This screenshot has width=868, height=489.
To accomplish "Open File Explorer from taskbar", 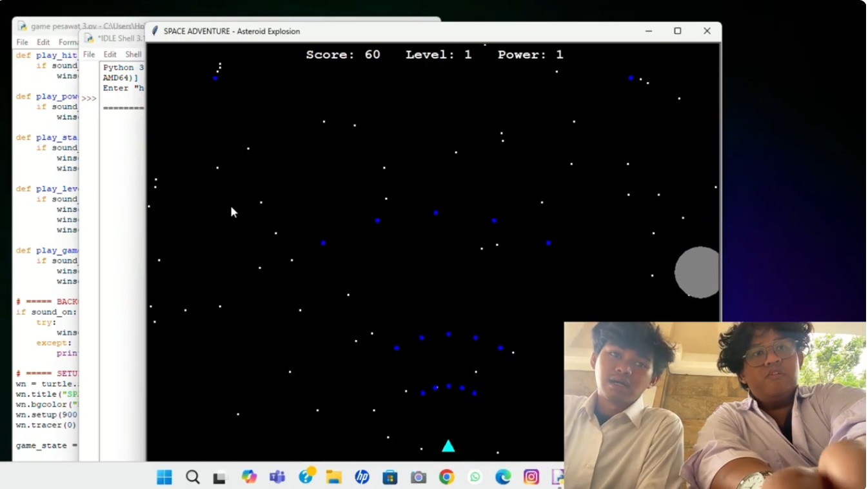I will point(333,477).
